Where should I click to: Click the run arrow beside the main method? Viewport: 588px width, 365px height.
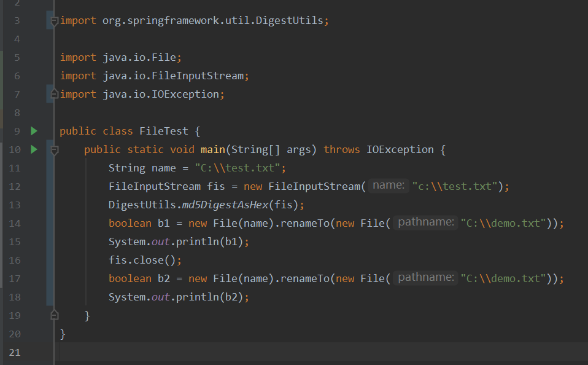[34, 149]
